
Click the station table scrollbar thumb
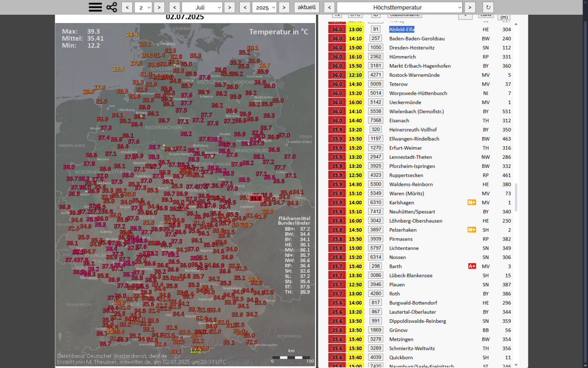click(x=516, y=197)
